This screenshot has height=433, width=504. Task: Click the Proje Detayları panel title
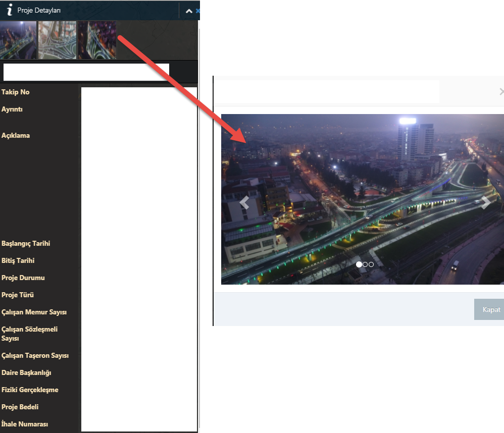pos(39,10)
